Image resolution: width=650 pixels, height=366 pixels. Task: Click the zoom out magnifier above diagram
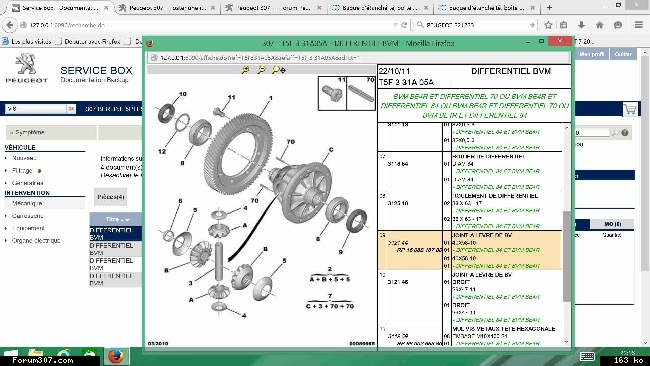pyautogui.click(x=261, y=70)
